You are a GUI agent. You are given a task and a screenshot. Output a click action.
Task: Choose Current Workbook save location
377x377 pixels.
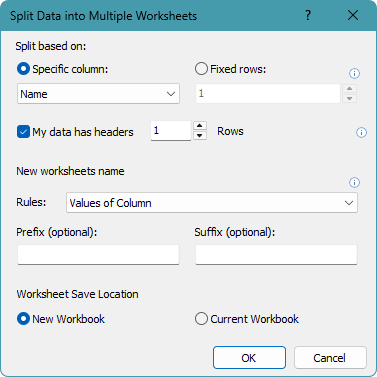click(x=201, y=319)
